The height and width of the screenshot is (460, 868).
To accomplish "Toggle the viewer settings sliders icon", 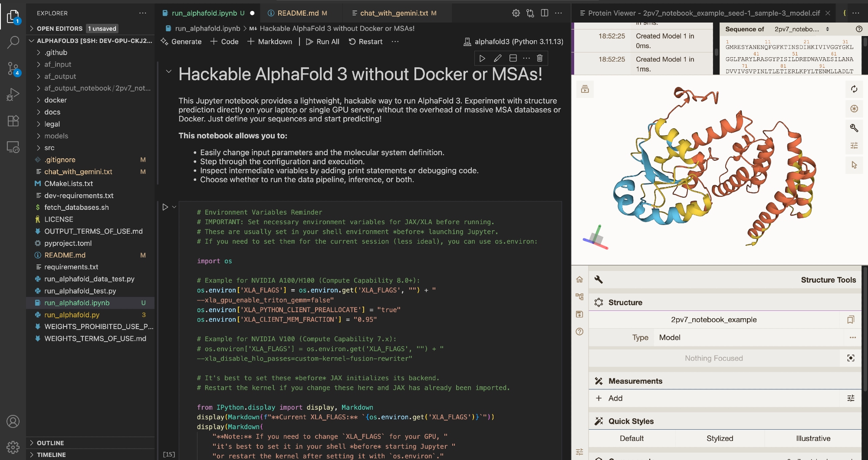I will click(x=854, y=146).
